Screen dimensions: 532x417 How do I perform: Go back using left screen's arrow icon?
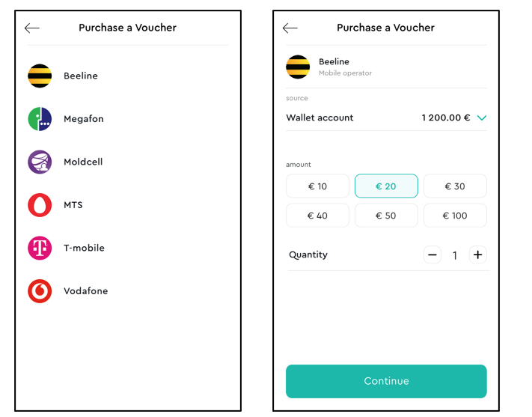[x=32, y=28]
